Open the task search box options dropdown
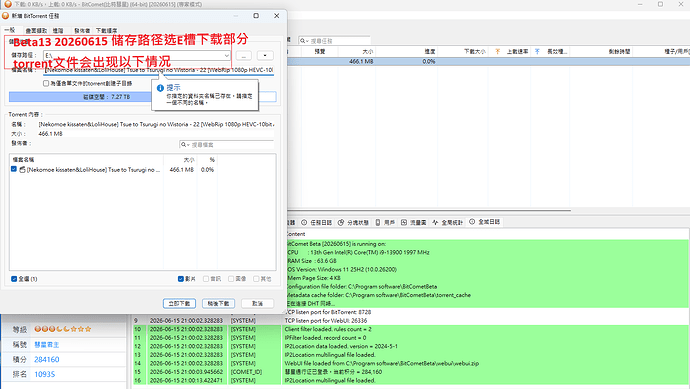Viewport: 690px width, 389px height. [x=307, y=41]
